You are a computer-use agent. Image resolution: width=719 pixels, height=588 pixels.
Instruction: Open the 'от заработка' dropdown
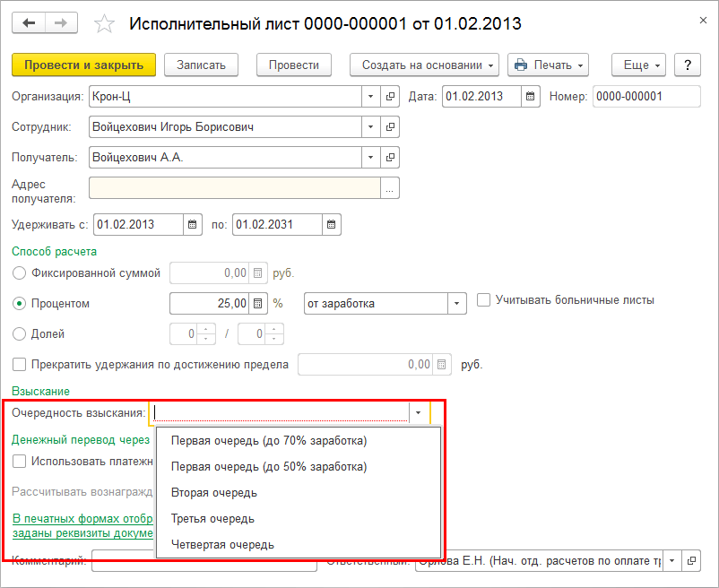[457, 304]
